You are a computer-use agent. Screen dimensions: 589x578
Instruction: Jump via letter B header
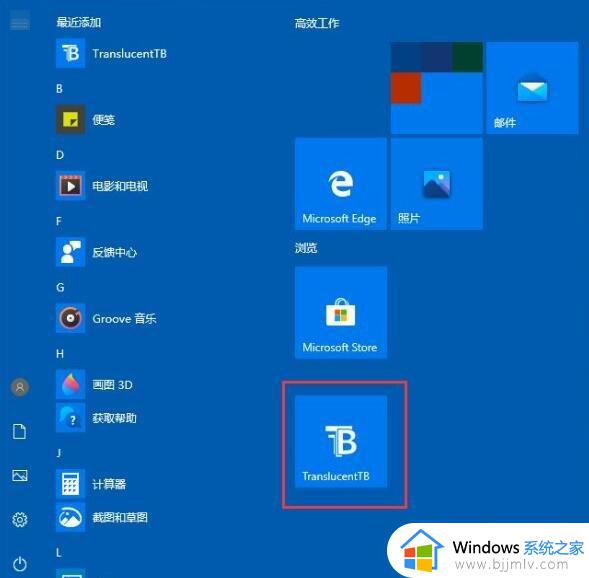tap(59, 89)
